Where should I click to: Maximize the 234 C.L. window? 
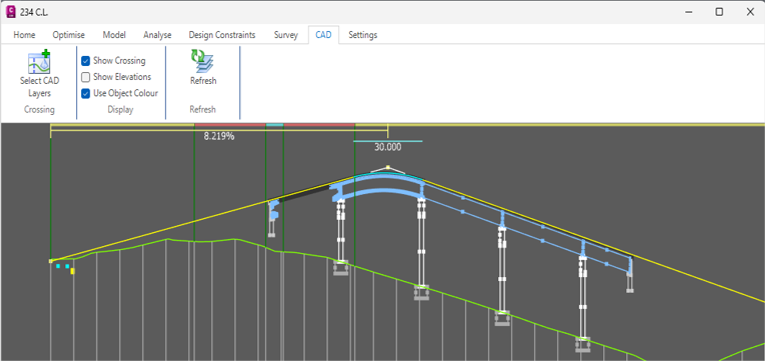tap(719, 12)
